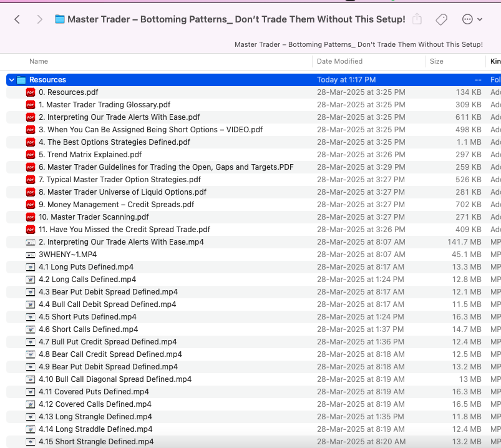Viewport: 501px width, 448px height.
Task: Select PDF icon of When You Can Be Assigned
Action: coord(31,130)
